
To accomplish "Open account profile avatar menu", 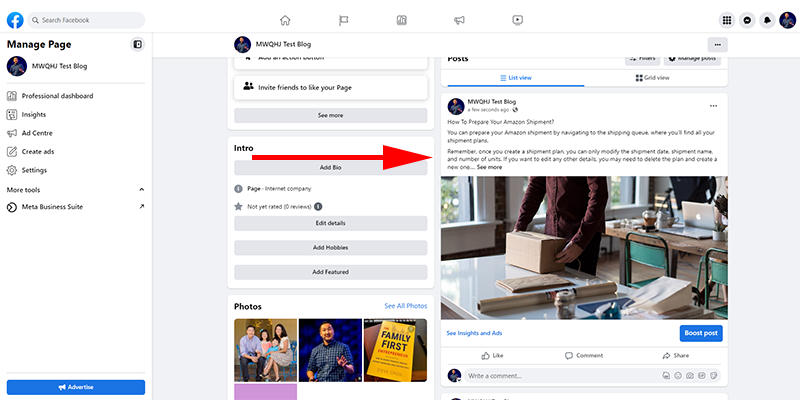I will point(787,20).
